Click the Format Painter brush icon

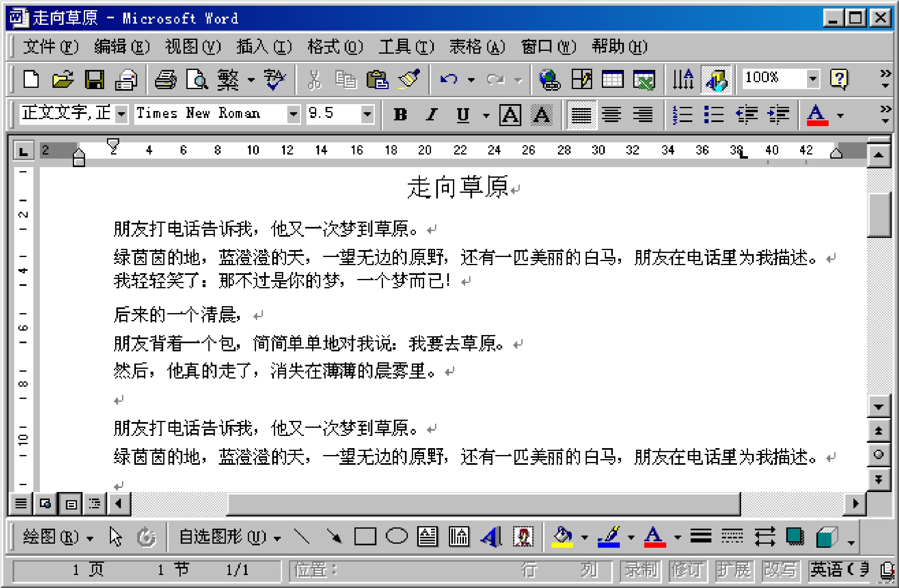click(409, 79)
